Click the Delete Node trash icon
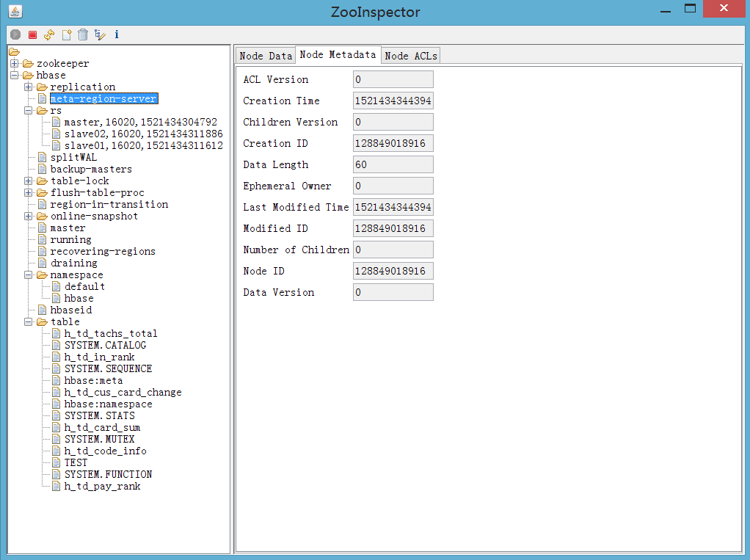The image size is (750, 560). [83, 34]
